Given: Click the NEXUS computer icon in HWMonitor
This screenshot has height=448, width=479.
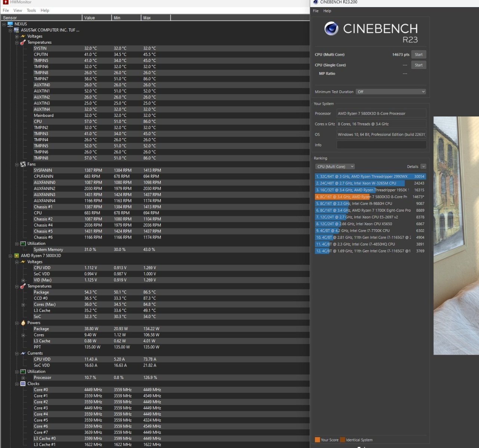Looking at the screenshot, I should tap(10, 24).
